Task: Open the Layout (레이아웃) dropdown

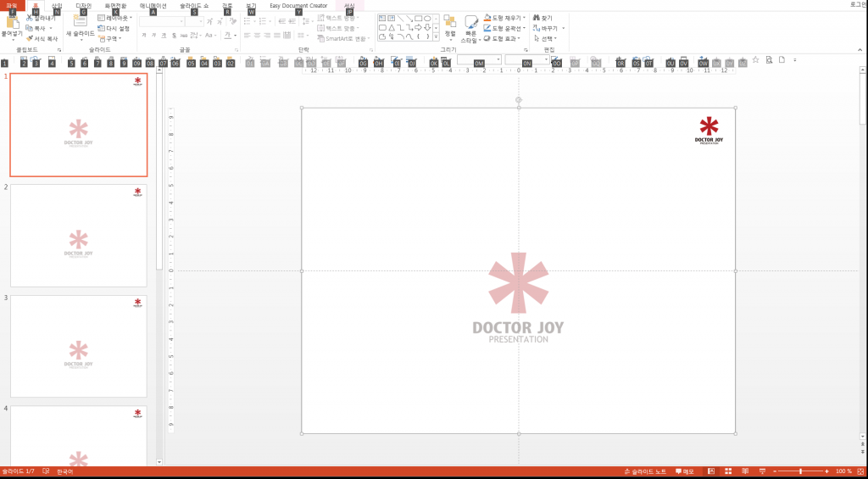Action: click(x=115, y=18)
